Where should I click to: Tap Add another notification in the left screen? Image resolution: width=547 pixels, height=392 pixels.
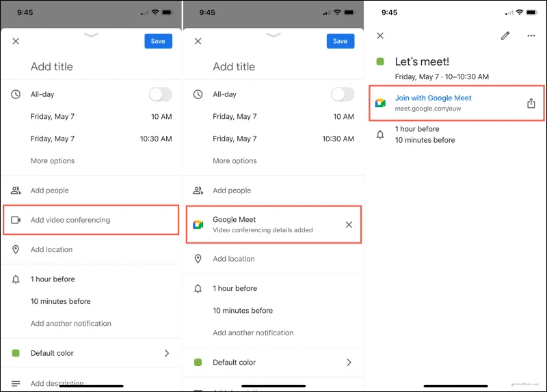[71, 323]
